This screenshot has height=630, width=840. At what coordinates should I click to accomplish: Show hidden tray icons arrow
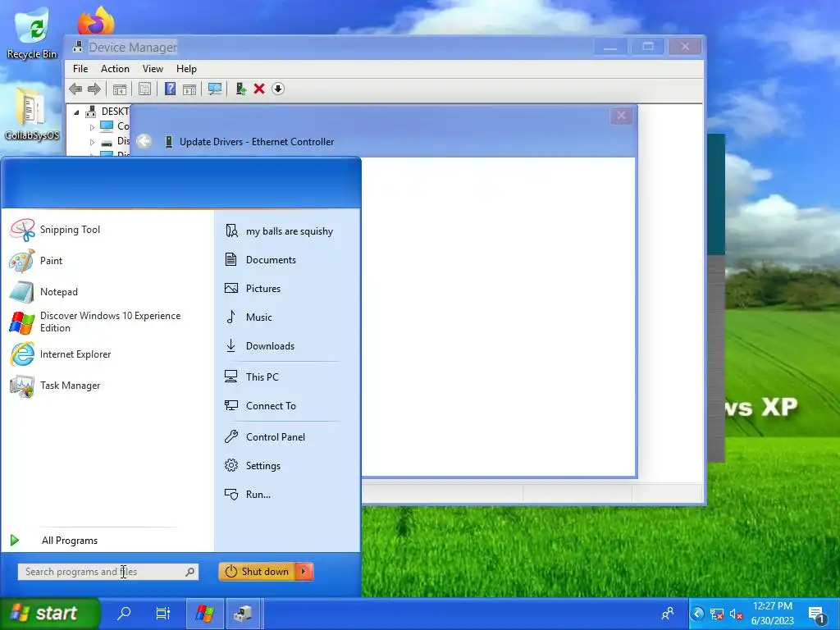(x=698, y=614)
